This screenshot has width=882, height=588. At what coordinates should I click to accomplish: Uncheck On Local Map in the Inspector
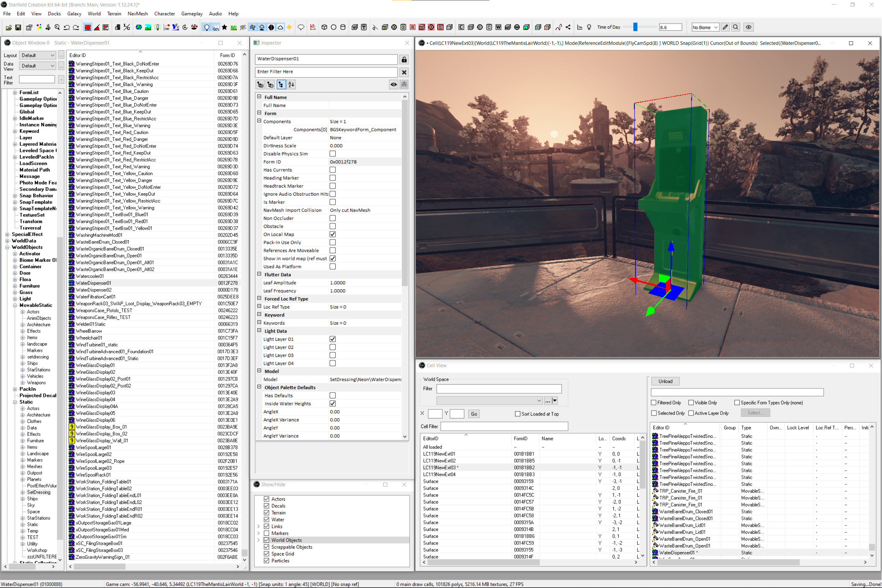pyautogui.click(x=333, y=234)
